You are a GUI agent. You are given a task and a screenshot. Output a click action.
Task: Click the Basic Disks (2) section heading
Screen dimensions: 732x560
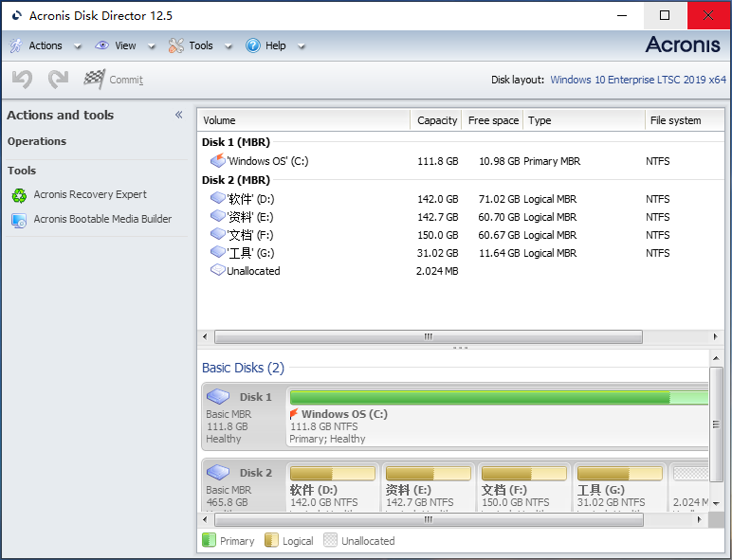pyautogui.click(x=244, y=368)
